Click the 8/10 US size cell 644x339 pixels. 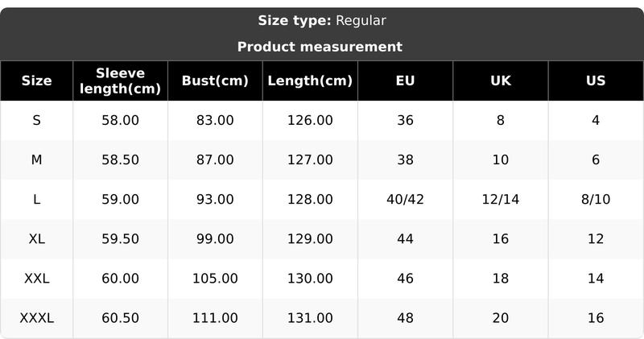[596, 200]
